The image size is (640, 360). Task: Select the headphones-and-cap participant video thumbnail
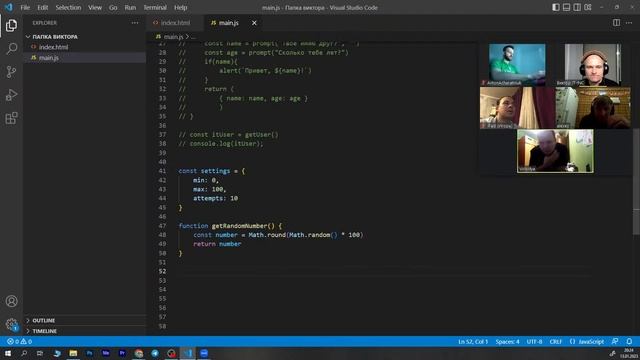pos(593,64)
